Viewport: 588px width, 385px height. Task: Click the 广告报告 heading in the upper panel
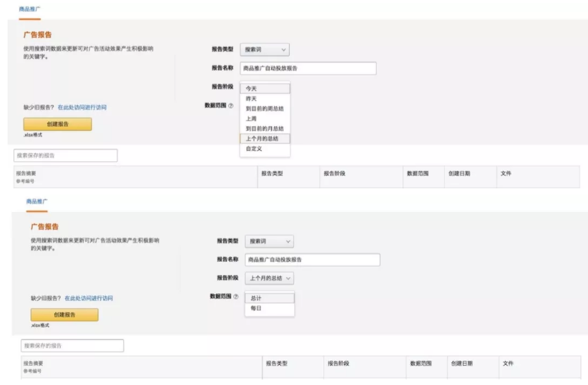tap(37, 35)
